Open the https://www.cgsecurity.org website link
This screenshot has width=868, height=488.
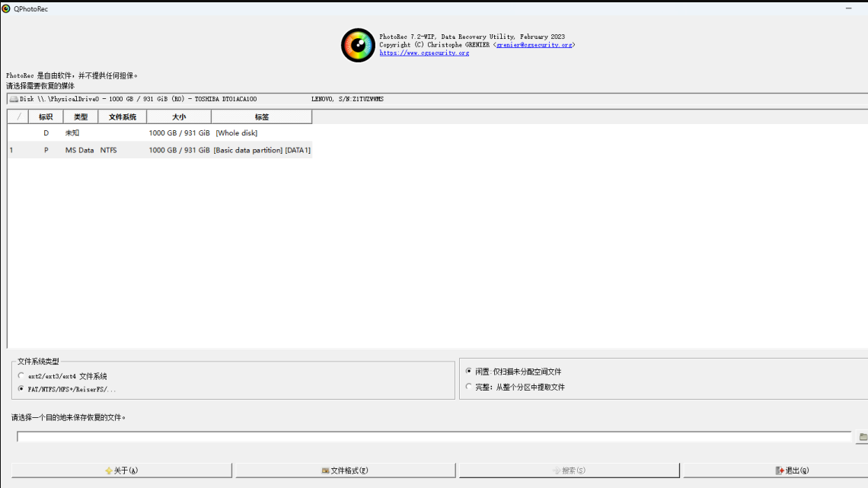[424, 53]
